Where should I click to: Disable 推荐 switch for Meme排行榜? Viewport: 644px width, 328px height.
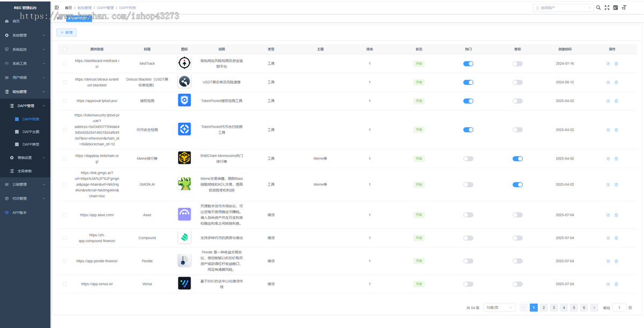coord(517,158)
